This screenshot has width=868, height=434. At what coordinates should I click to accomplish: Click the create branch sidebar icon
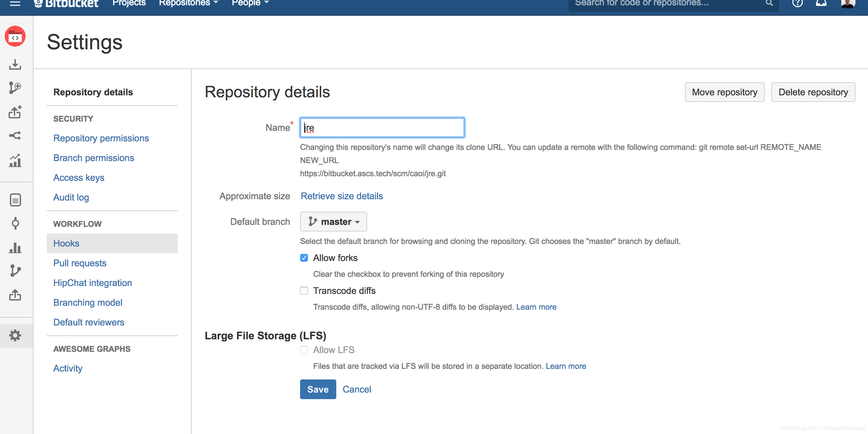[x=15, y=87]
